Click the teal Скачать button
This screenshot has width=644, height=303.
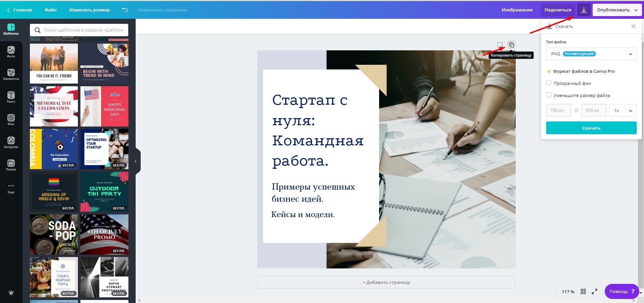(x=591, y=128)
